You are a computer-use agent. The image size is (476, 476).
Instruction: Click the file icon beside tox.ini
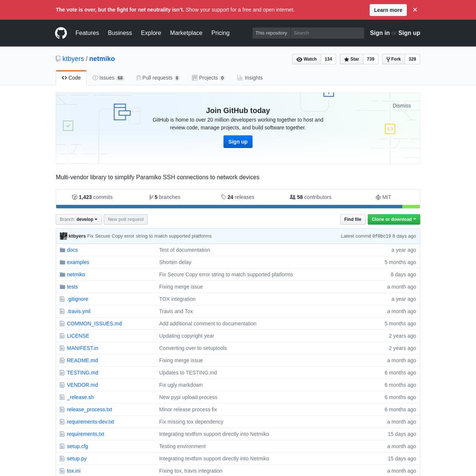(x=62, y=471)
